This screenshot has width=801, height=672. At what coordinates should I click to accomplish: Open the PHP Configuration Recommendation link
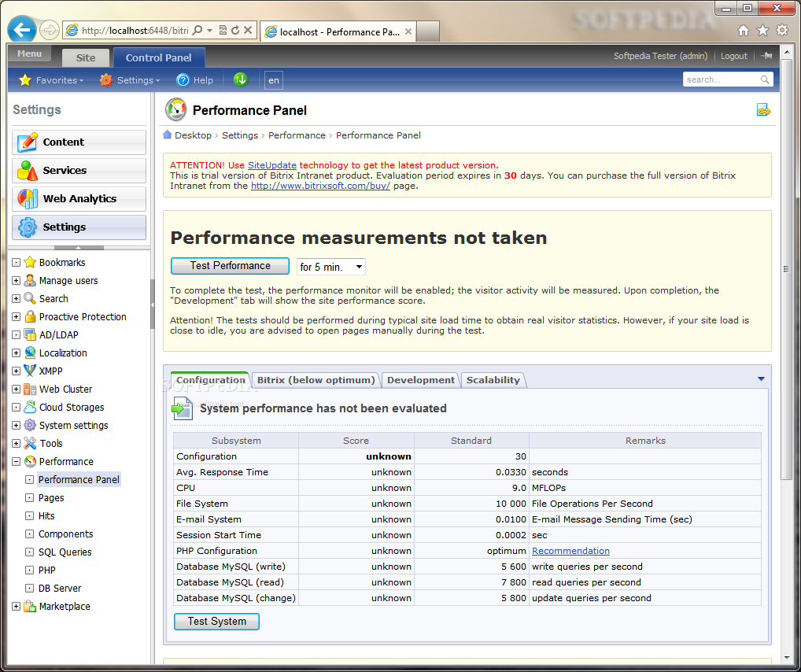[570, 551]
